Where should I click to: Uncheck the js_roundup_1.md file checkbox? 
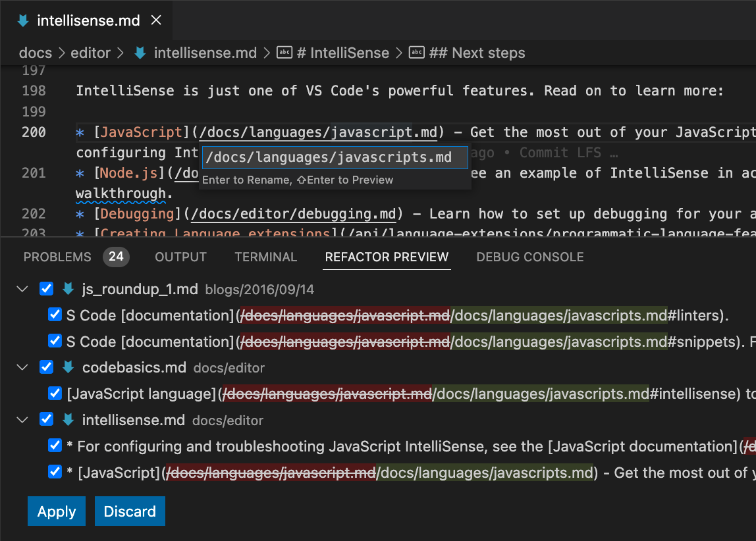(46, 288)
